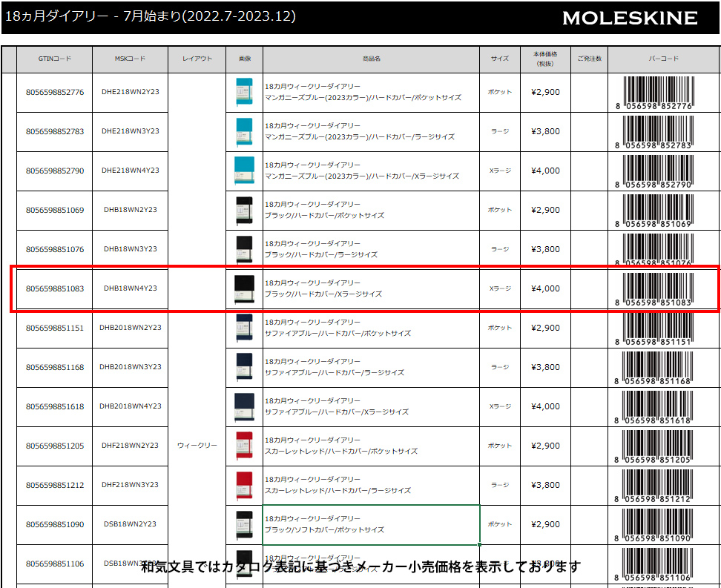Select MSK code DHB2018WN3Y23
The height and width of the screenshot is (588, 721).
[130, 367]
